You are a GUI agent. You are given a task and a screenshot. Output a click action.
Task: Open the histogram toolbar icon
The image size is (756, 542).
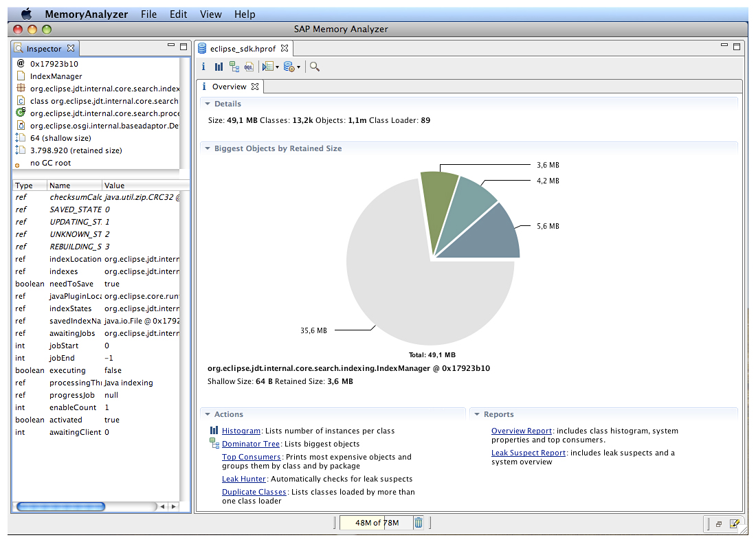(x=219, y=67)
